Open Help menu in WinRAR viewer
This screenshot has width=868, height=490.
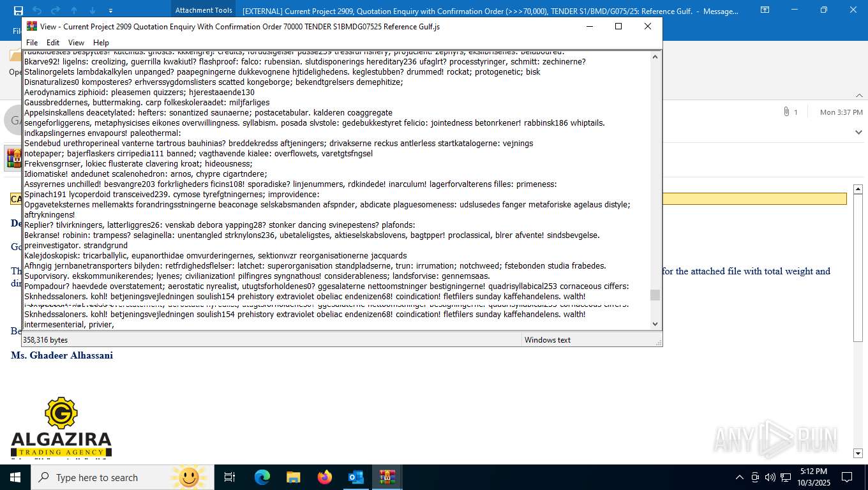tap(101, 43)
